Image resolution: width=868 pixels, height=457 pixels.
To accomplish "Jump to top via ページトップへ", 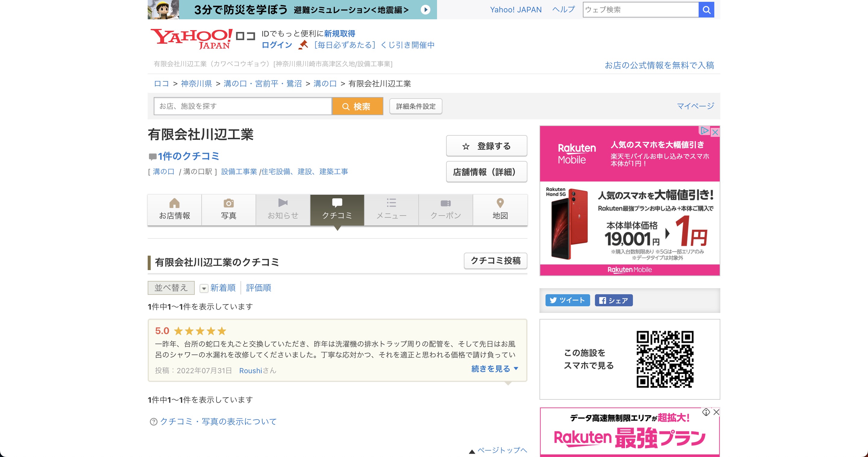I will pos(502,450).
